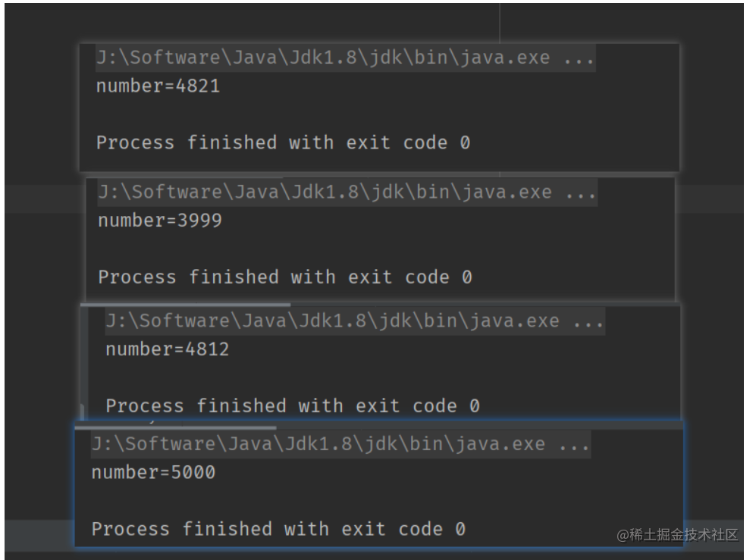Click "Process finished" line below number=4812

click(293, 406)
